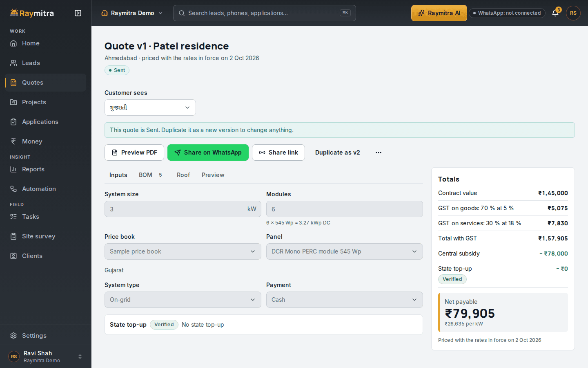Image resolution: width=588 pixels, height=368 pixels.
Task: Focus the search leads field
Action: (265, 13)
